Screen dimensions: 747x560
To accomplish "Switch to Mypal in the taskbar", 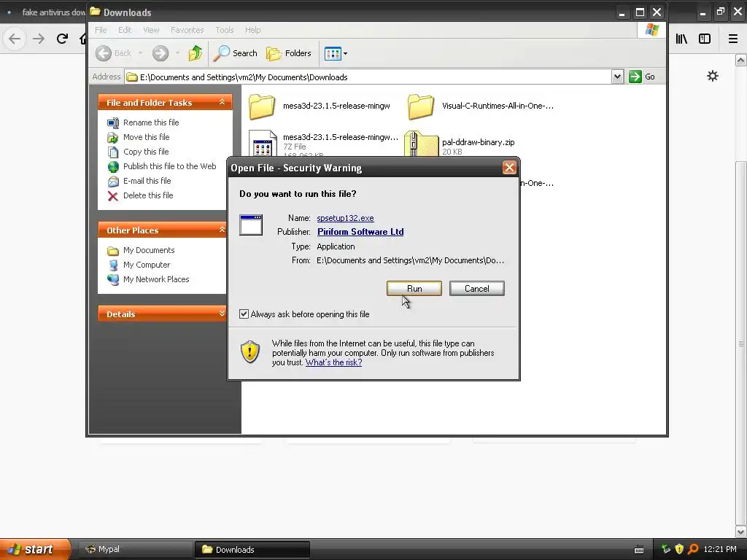I will click(x=134, y=550).
